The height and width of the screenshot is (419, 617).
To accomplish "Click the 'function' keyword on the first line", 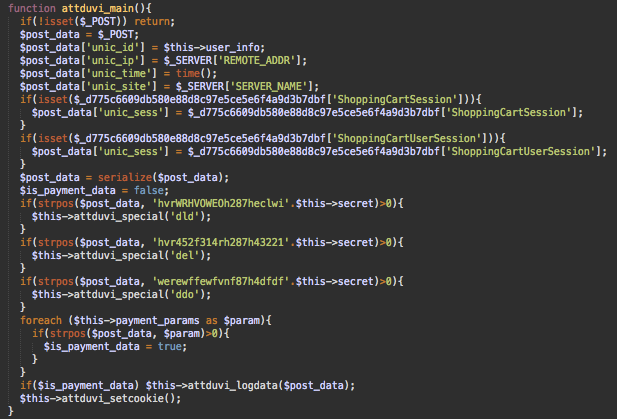I will [x=32, y=8].
